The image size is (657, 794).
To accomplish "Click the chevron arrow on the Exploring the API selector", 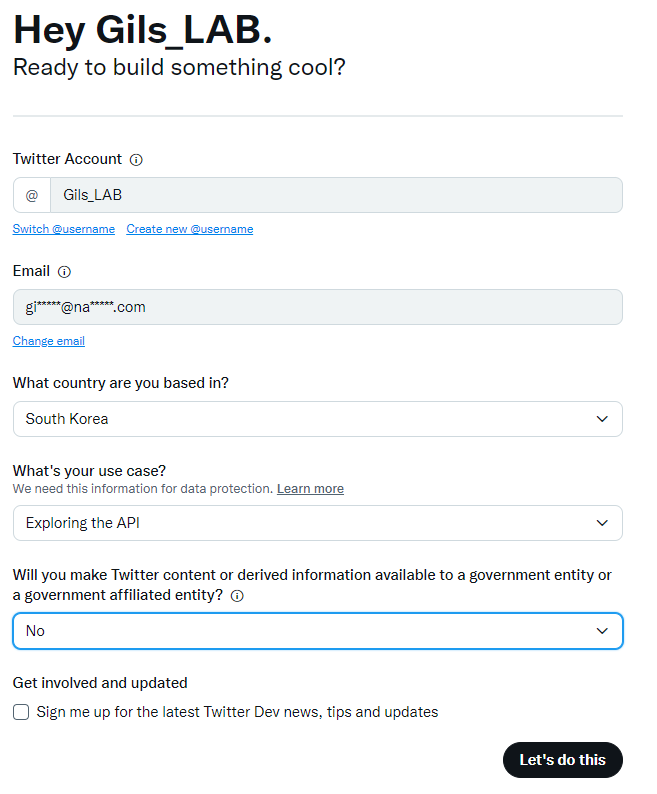I will [x=602, y=523].
